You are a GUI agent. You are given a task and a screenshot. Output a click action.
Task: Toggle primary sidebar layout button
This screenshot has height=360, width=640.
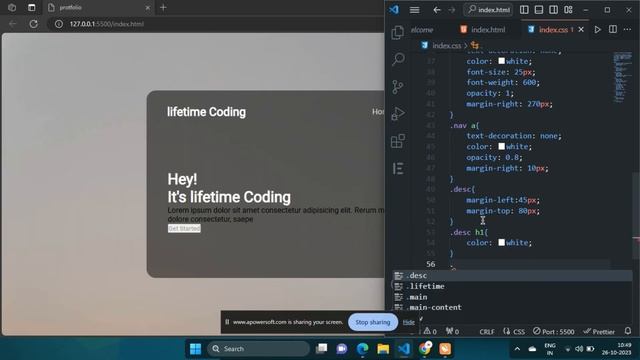pos(524,10)
